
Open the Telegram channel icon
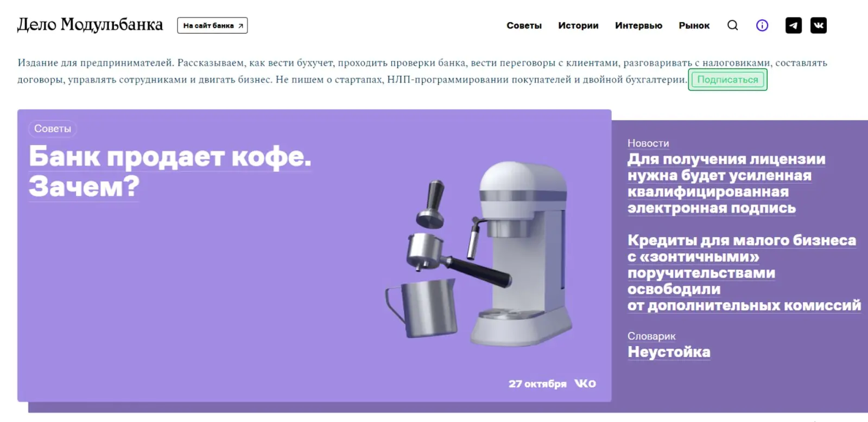794,25
